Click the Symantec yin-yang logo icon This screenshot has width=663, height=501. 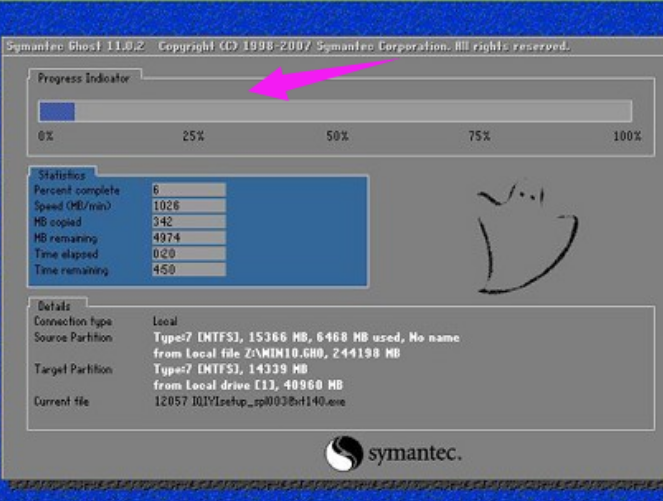point(344,453)
